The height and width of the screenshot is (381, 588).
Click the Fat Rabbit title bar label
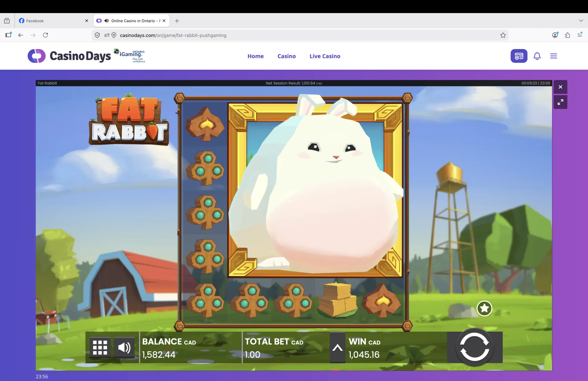tap(47, 83)
